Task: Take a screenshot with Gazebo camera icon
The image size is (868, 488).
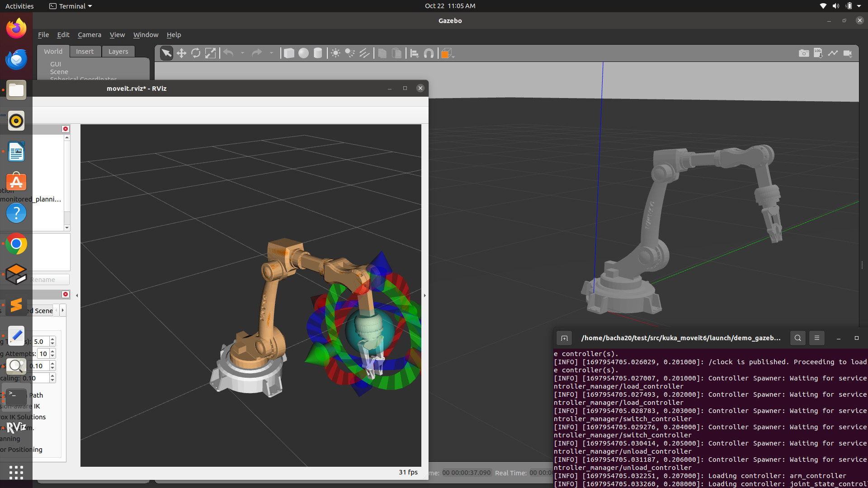Action: point(804,53)
